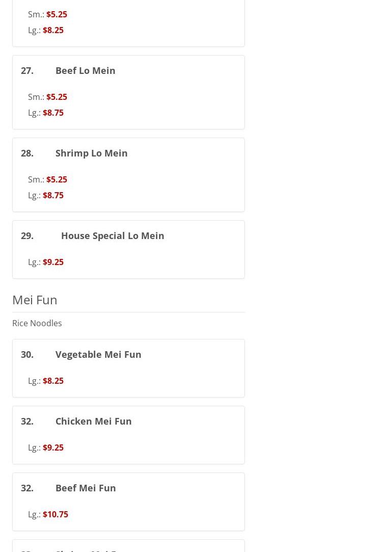
Task: Select the Shrimp Lo Mein item title
Action: coord(91,153)
